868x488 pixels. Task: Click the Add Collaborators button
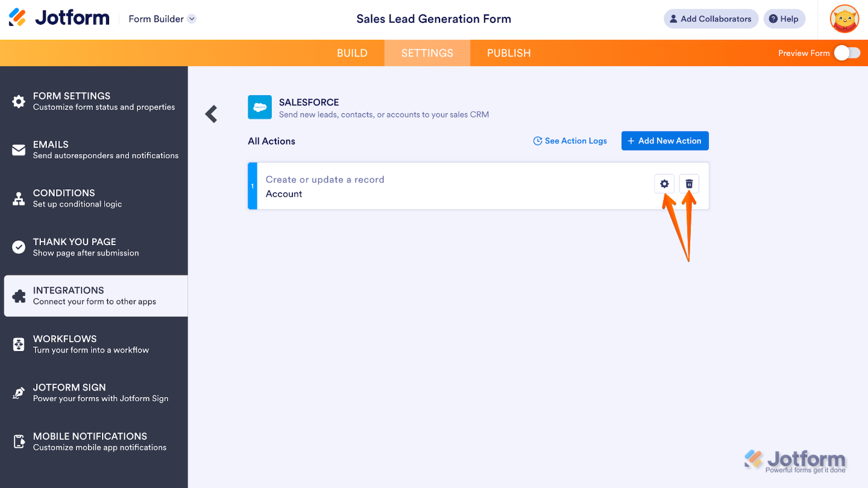pyautogui.click(x=711, y=19)
